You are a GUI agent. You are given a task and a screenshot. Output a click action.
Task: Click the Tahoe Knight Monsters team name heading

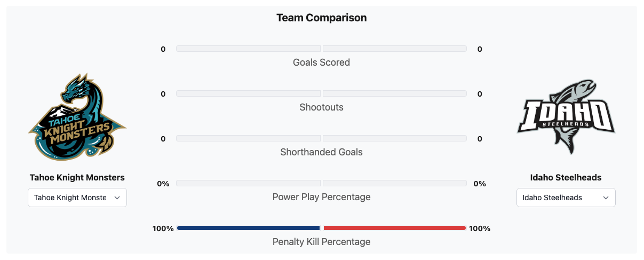(77, 177)
